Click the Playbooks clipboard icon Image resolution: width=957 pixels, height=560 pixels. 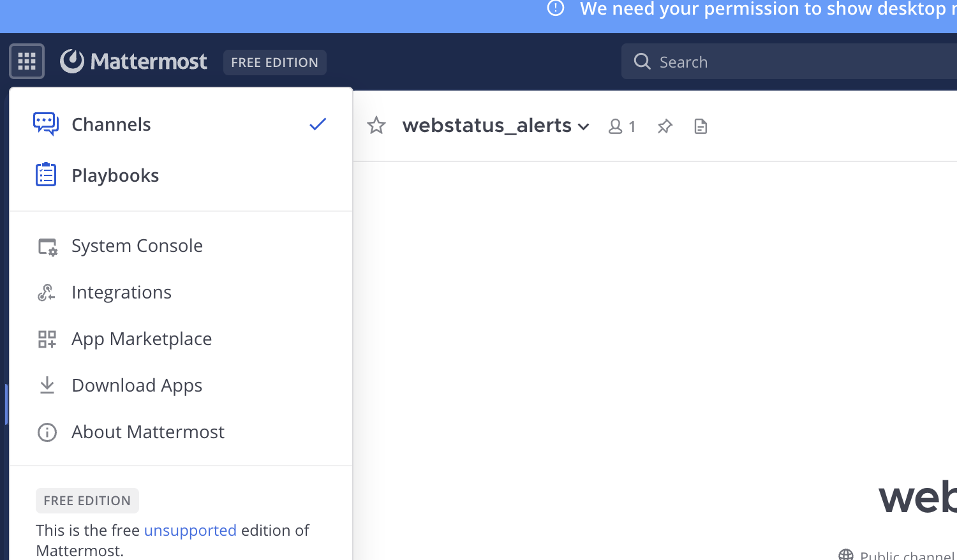tap(46, 175)
